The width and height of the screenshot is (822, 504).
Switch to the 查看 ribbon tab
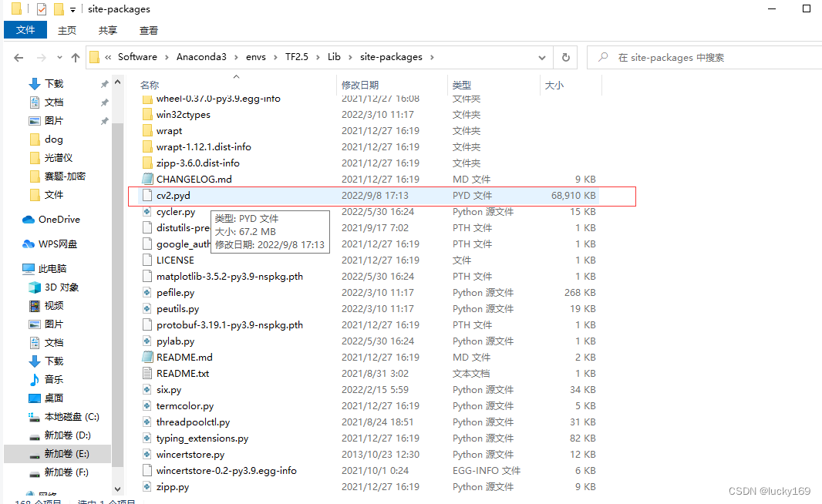pos(149,30)
